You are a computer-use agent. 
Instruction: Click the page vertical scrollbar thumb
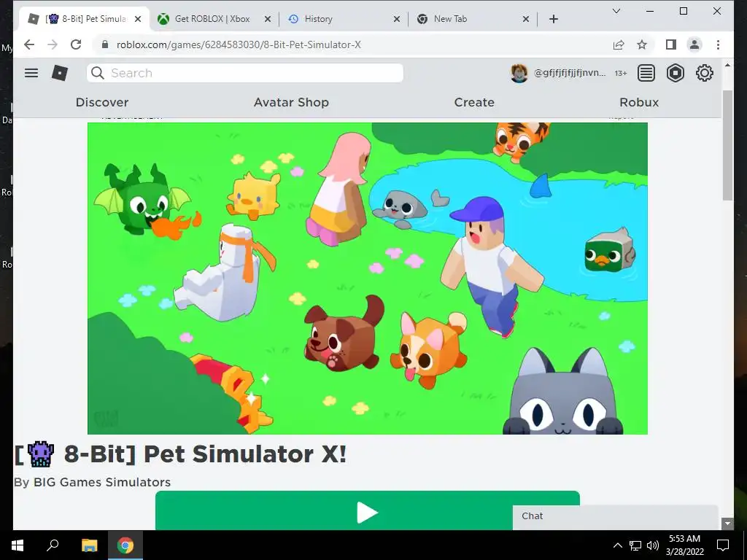pyautogui.click(x=727, y=145)
